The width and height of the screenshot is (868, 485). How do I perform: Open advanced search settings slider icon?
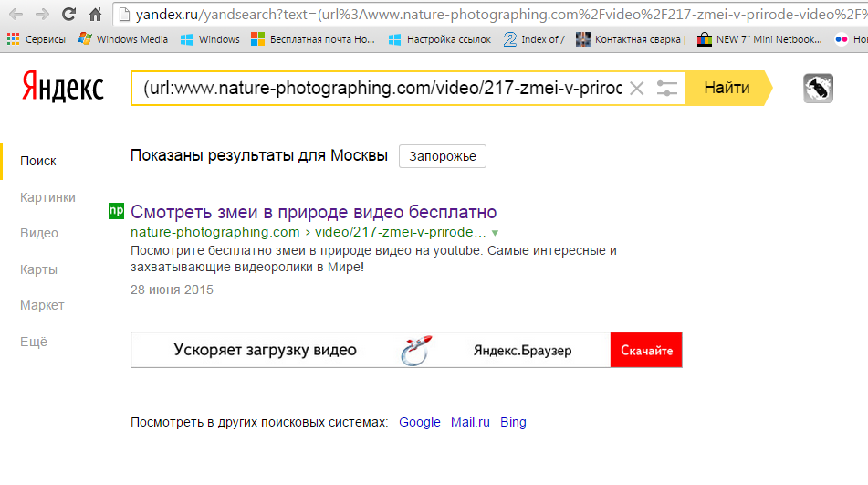[666, 88]
